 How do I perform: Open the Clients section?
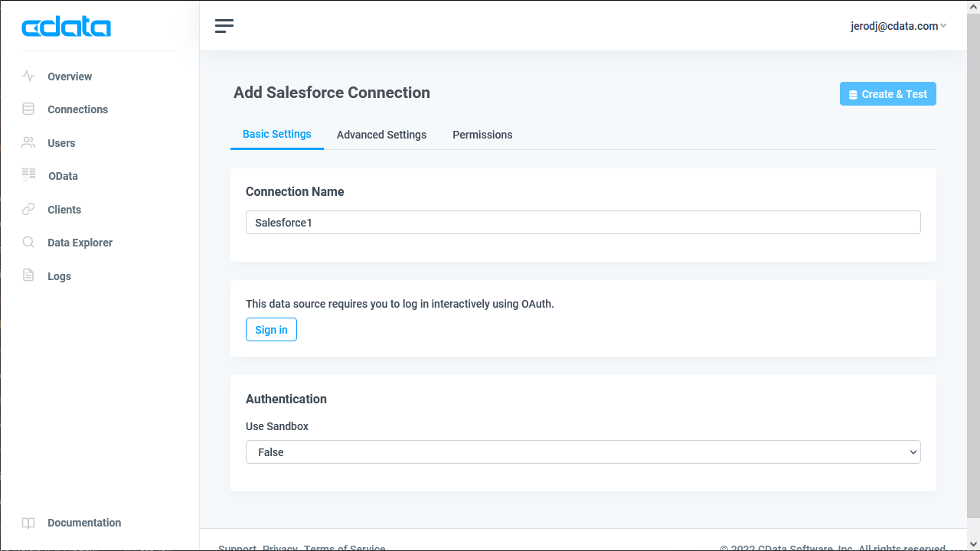tap(64, 210)
